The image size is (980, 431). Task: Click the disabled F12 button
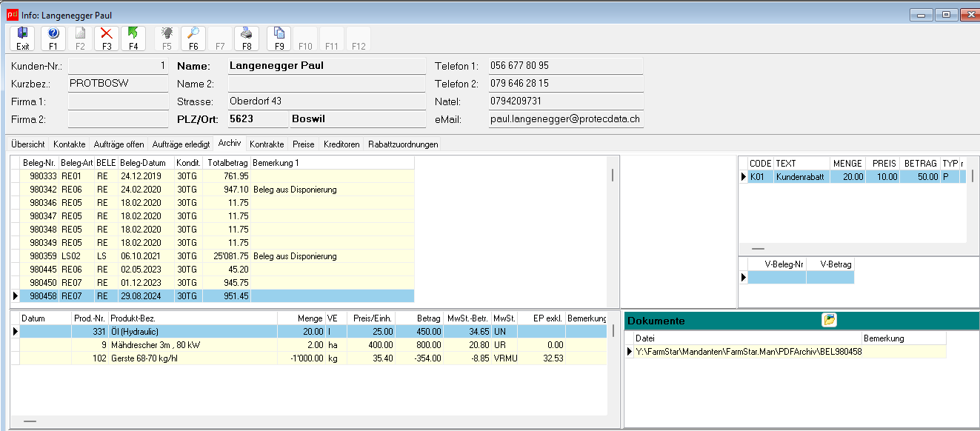pos(359,38)
